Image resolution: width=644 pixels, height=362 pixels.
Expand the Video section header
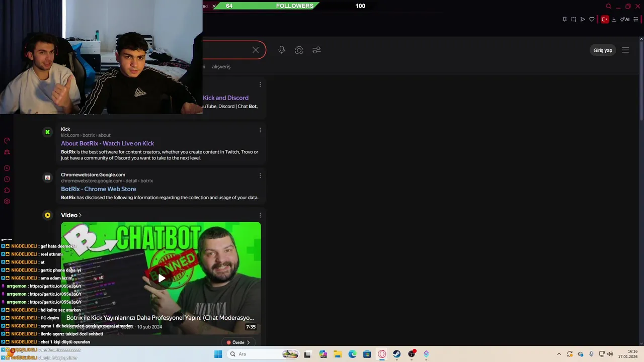click(71, 215)
